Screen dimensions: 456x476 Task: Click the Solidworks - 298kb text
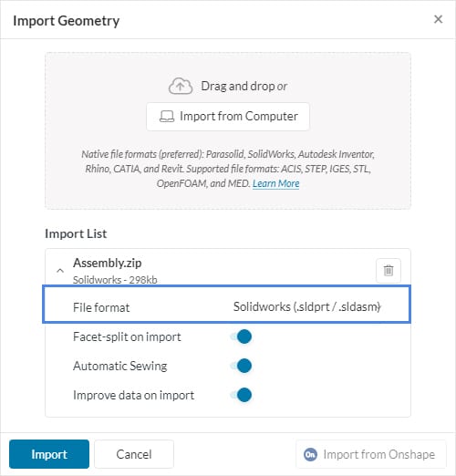pos(115,280)
